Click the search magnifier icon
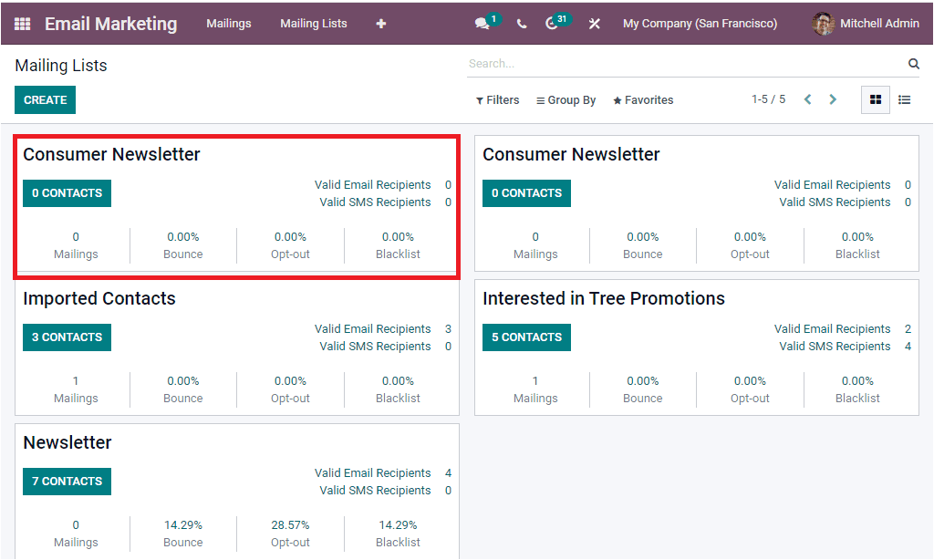The height and width of the screenshot is (560, 934). tap(913, 63)
